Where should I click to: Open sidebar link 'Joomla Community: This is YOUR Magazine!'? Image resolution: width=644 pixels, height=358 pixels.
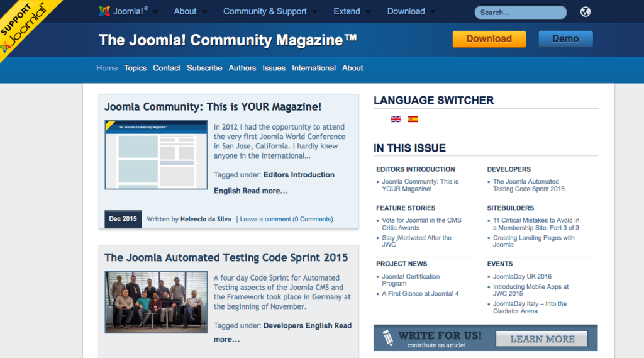420,186
